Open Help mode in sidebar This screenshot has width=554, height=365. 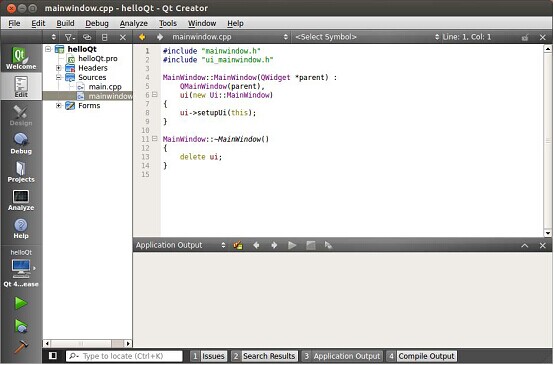[x=21, y=228]
